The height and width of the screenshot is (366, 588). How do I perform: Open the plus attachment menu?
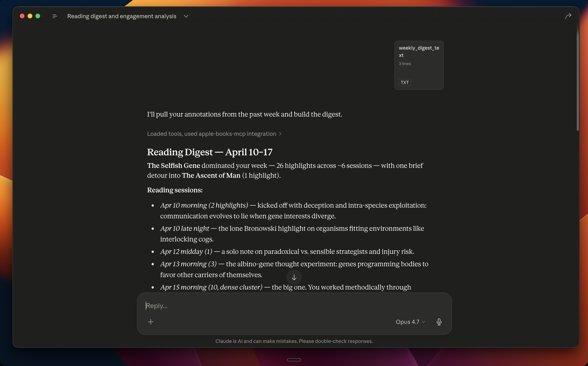click(x=151, y=322)
